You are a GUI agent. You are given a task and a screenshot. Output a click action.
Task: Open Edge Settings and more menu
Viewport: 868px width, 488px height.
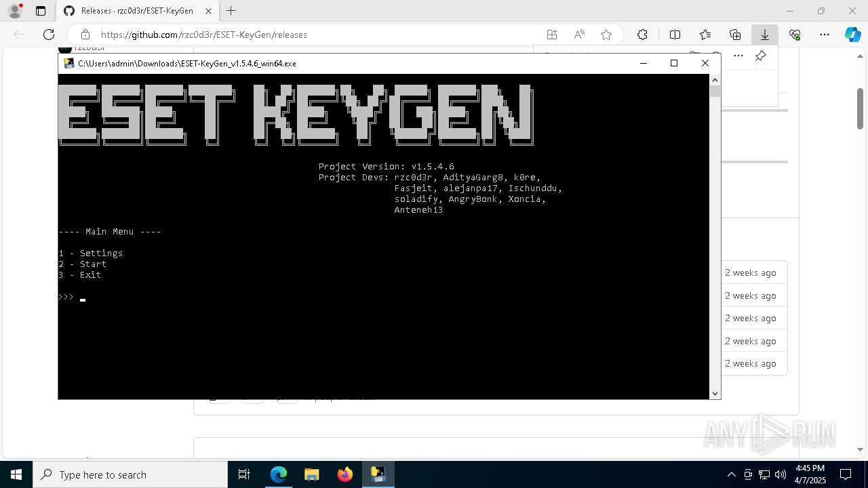tap(825, 35)
